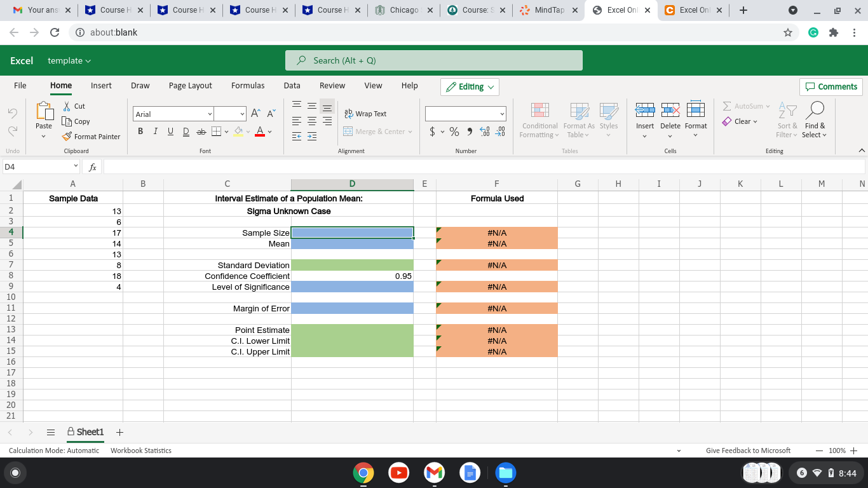This screenshot has height=488, width=868.
Task: Apply italic formatting
Action: [x=155, y=131]
